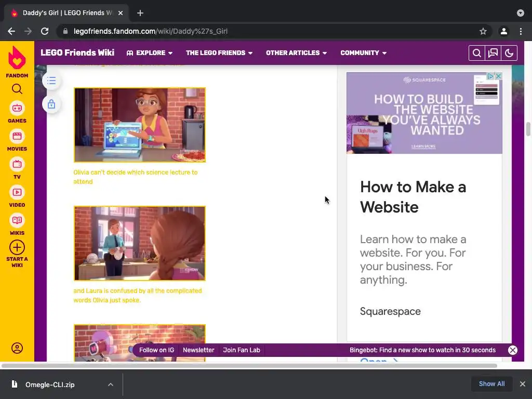Close the Daddy's Girl tab

click(x=121, y=13)
